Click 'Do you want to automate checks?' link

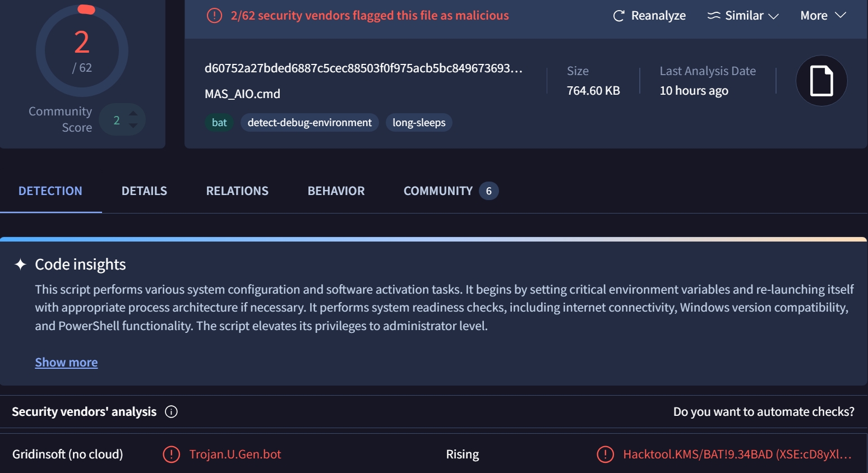(x=764, y=412)
